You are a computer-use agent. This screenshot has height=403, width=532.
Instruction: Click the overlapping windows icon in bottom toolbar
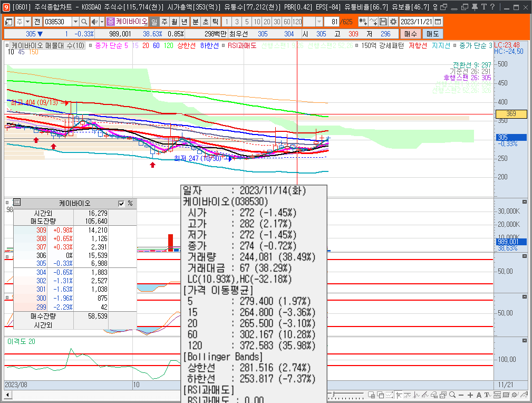coord(380,395)
